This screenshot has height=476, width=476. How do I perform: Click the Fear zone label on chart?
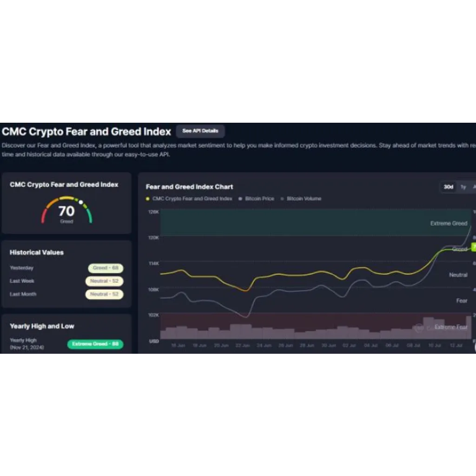462,301
